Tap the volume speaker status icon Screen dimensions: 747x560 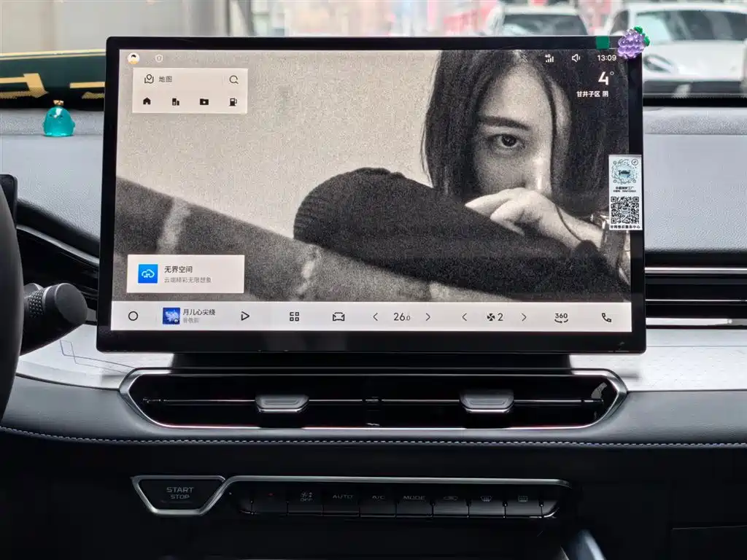[x=576, y=58]
